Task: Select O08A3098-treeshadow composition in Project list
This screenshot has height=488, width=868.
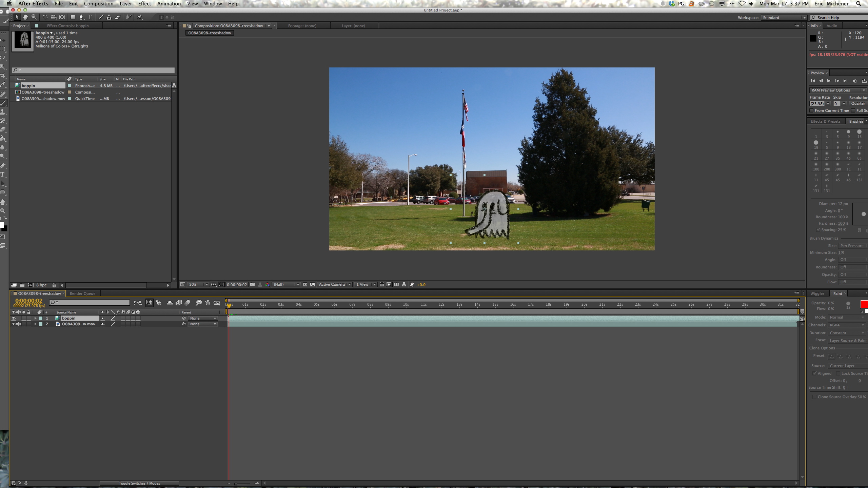Action: pos(43,92)
